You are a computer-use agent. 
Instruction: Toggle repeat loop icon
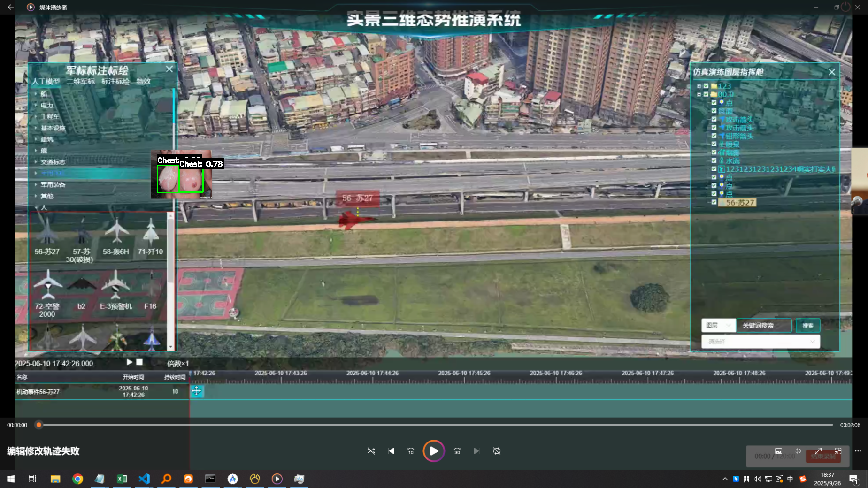click(x=497, y=451)
